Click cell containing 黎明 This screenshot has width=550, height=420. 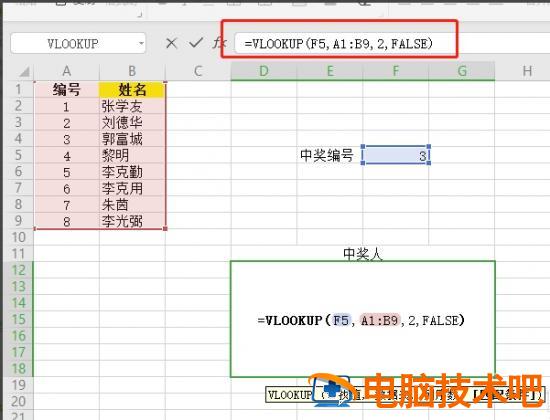[x=132, y=155]
